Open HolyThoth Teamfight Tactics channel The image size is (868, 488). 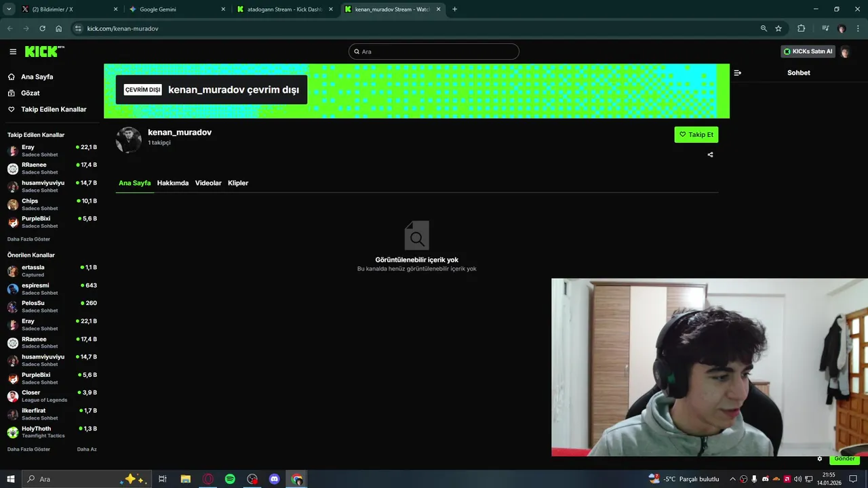52,432
